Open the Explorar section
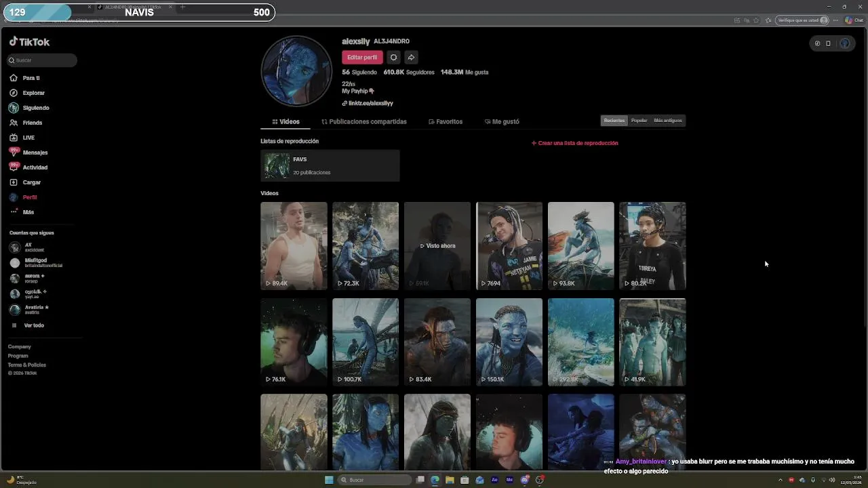Viewport: 868px width, 488px height. [x=33, y=93]
